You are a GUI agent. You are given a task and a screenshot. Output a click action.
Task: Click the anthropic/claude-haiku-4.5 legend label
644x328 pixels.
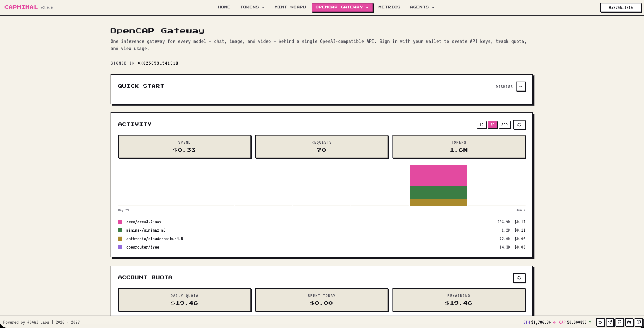155,239
